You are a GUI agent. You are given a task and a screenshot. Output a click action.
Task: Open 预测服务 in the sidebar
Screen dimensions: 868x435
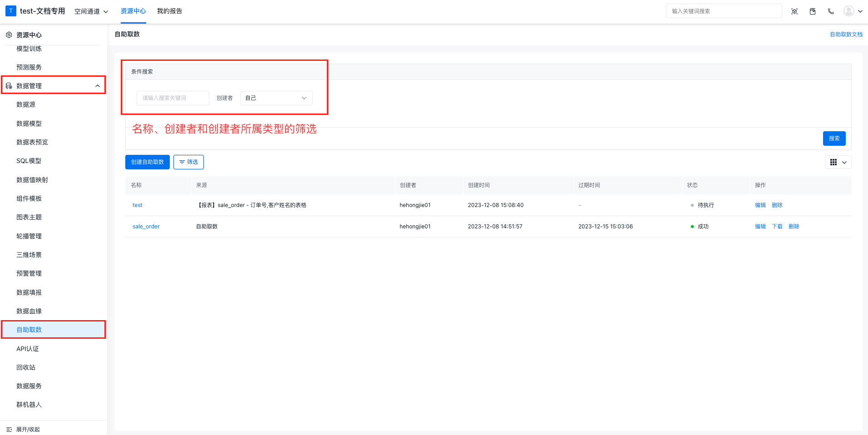click(29, 67)
